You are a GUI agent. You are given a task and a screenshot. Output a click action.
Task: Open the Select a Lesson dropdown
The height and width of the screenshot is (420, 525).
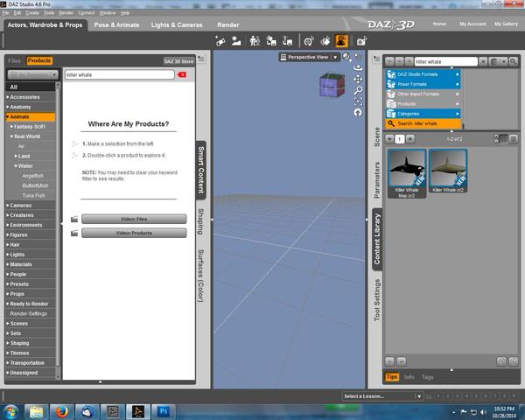tap(382, 396)
